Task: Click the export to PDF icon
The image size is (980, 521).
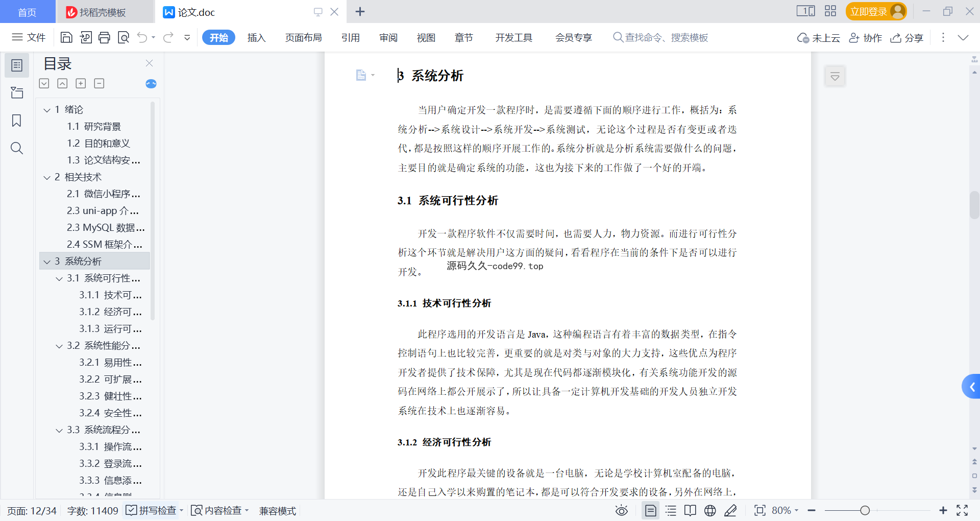Action: [x=86, y=37]
